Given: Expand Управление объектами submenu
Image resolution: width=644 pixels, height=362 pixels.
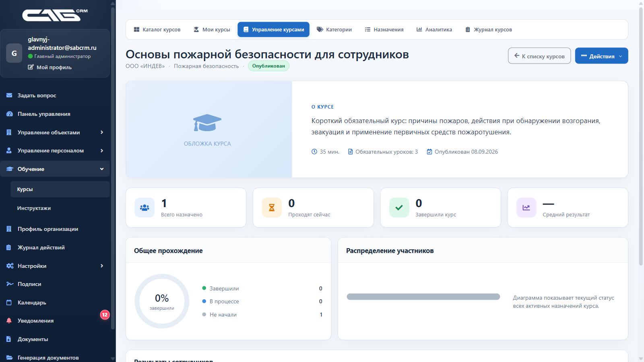Looking at the screenshot, I should [102, 132].
